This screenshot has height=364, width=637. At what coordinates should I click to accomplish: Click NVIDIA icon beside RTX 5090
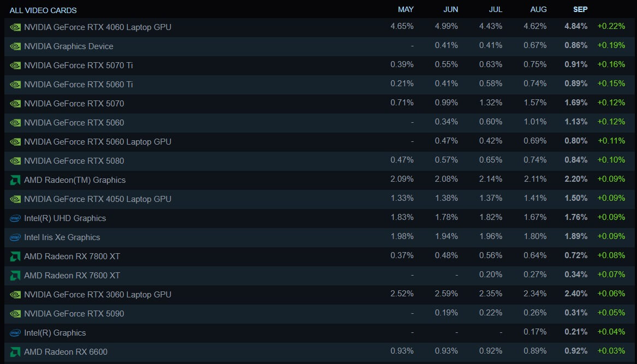15,314
